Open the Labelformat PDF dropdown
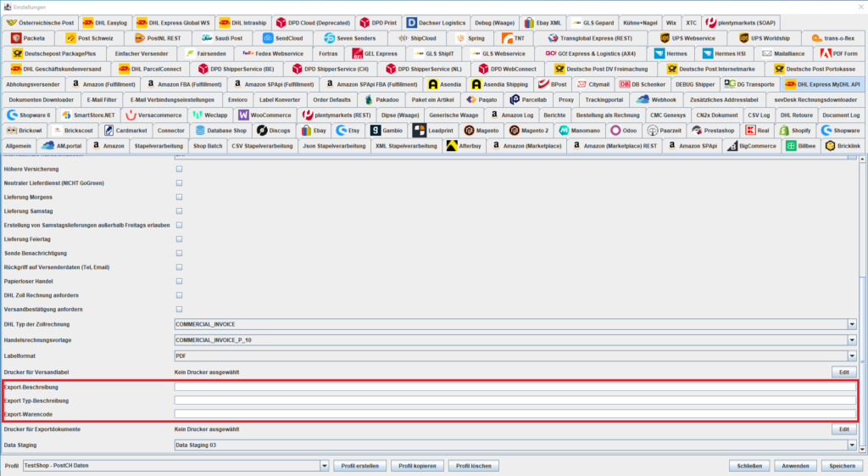This screenshot has width=868, height=476. [x=852, y=356]
